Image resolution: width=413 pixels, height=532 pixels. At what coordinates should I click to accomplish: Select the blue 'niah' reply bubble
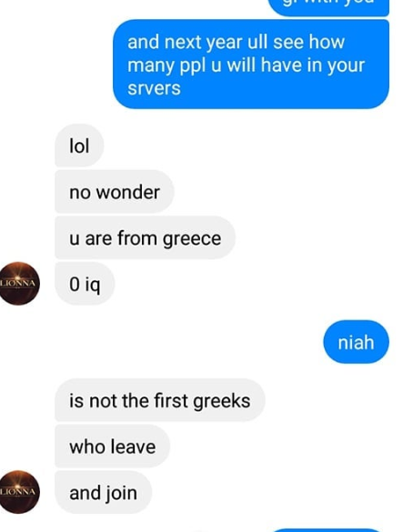[356, 342]
